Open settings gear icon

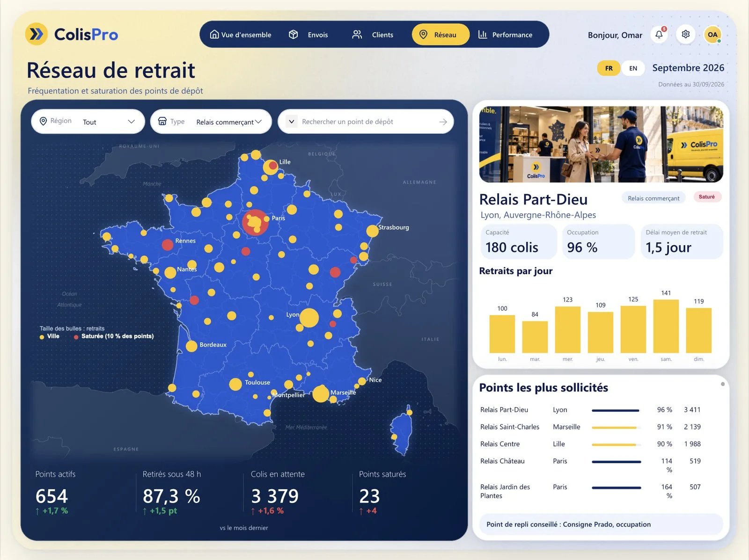686,35
